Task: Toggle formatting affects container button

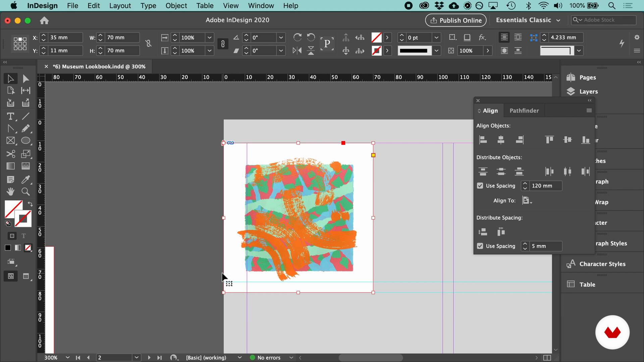Action: click(x=12, y=236)
